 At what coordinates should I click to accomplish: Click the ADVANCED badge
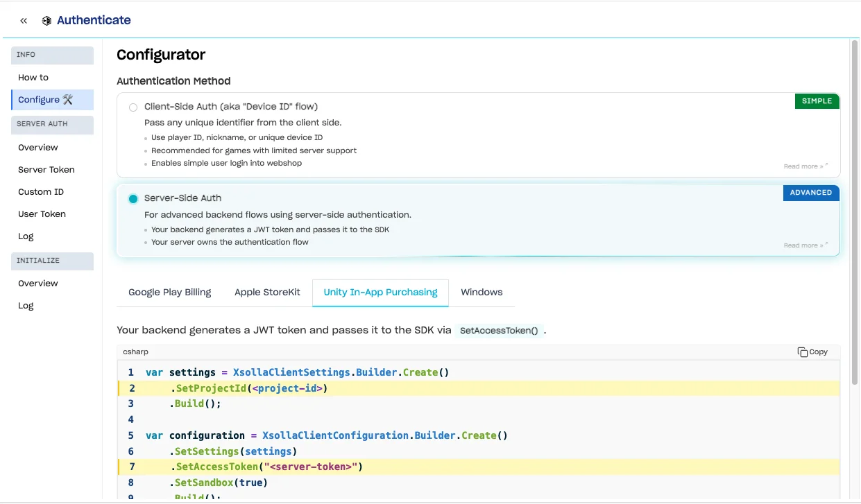pyautogui.click(x=811, y=193)
